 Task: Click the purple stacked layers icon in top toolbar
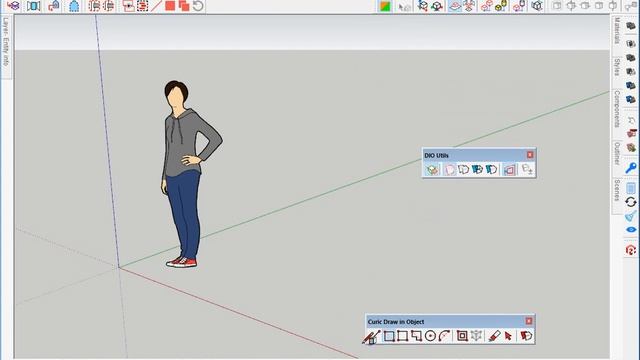(14, 6)
